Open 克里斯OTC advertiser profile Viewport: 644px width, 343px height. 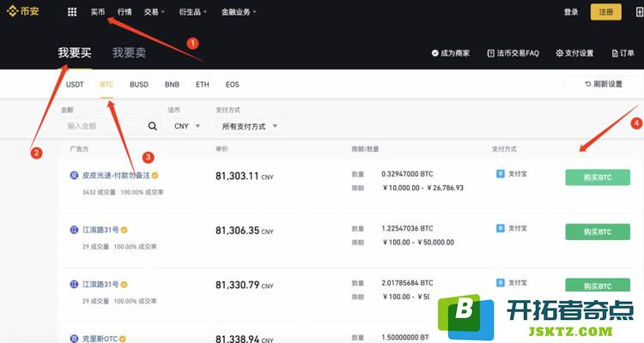coord(100,339)
